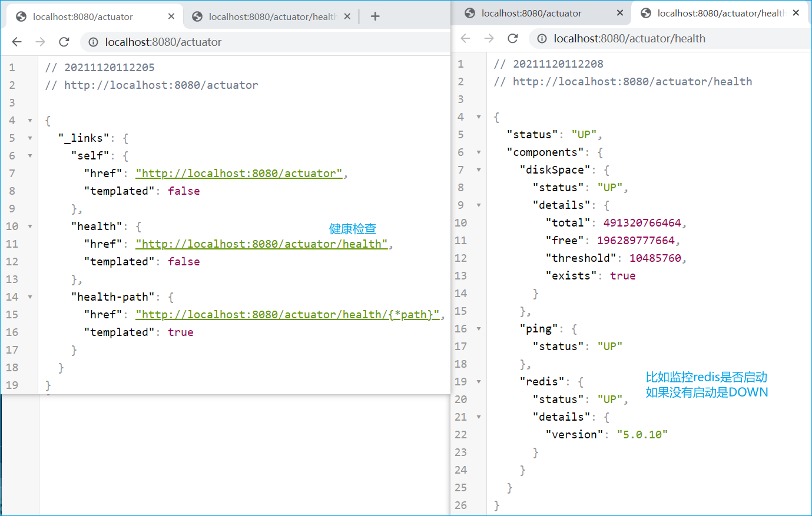Viewport: 812px width, 516px height.
Task: Switch to localhost:8080/actuator tab in right window
Action: [x=543, y=13]
